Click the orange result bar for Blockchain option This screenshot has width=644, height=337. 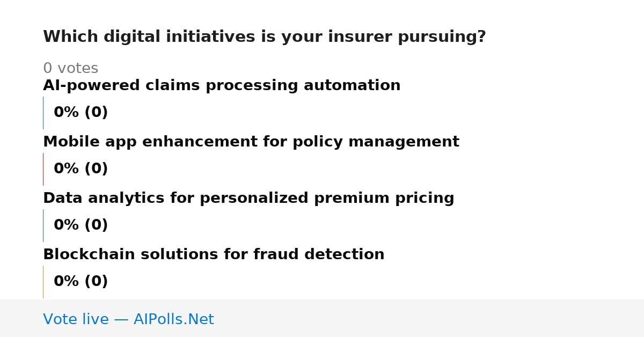(43, 282)
